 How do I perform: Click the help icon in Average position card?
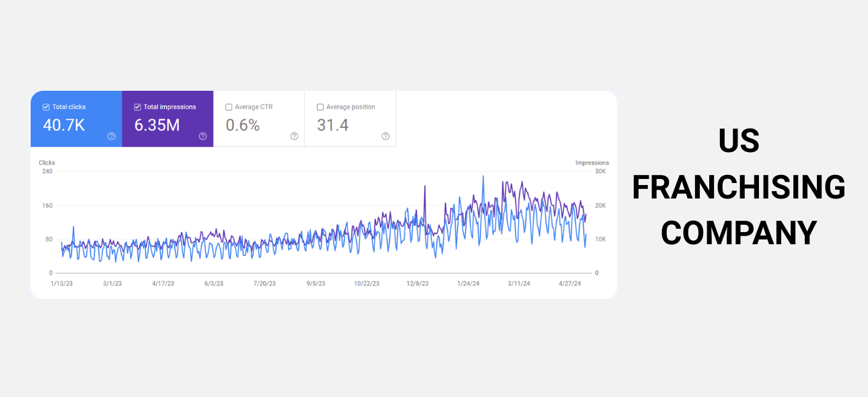click(386, 136)
